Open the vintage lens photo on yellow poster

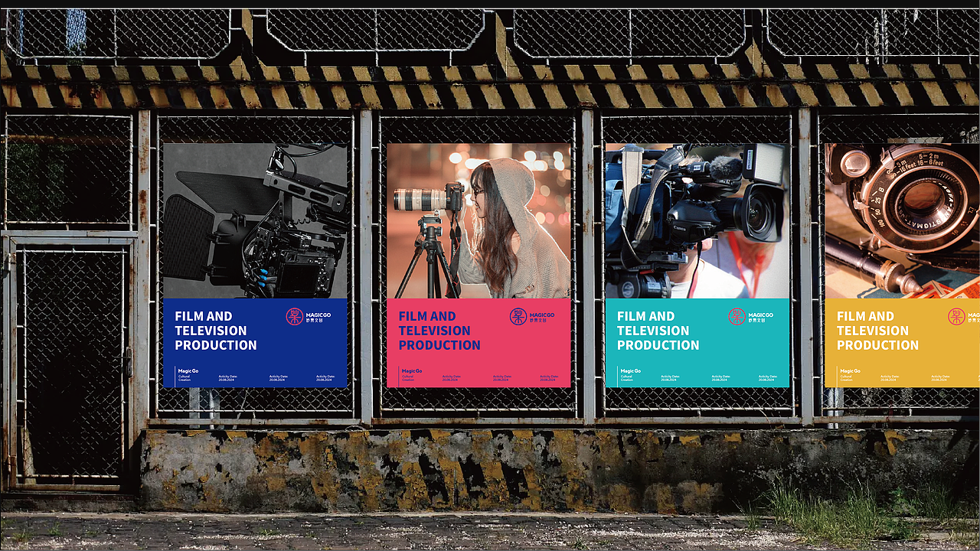903,220
